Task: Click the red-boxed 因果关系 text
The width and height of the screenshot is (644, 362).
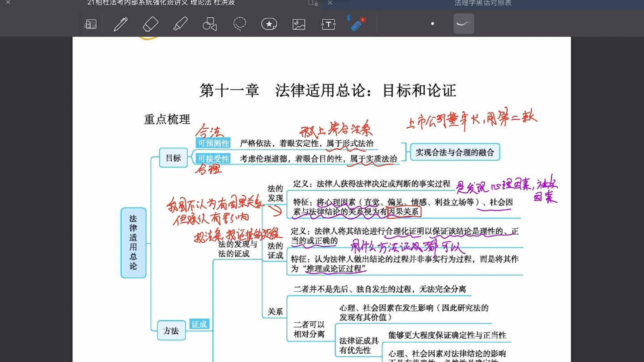Action: click(x=404, y=212)
